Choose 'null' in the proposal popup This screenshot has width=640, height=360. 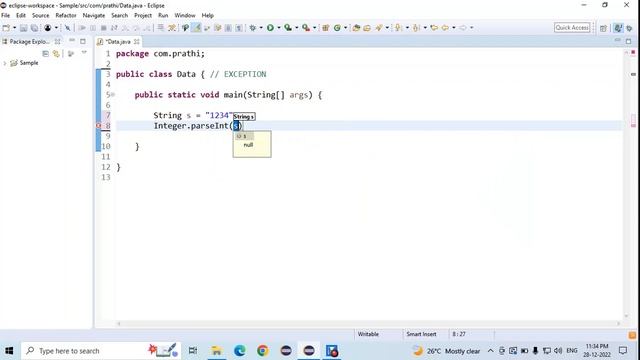coord(248,145)
